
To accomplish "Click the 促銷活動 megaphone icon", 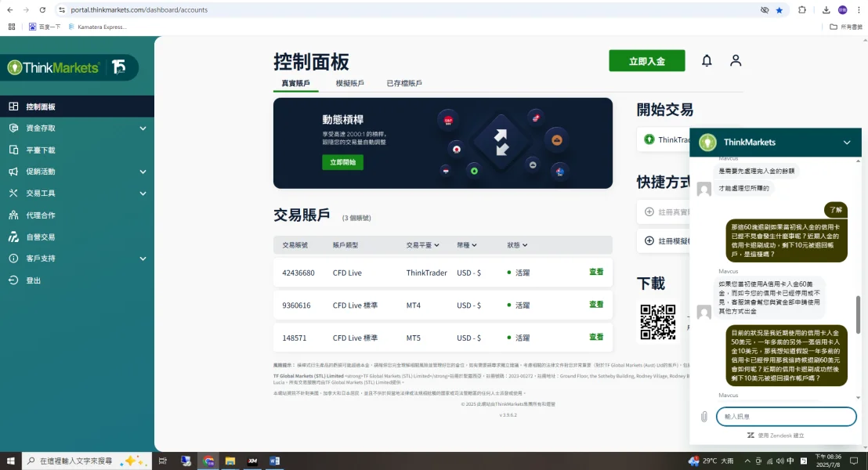I will coord(13,172).
